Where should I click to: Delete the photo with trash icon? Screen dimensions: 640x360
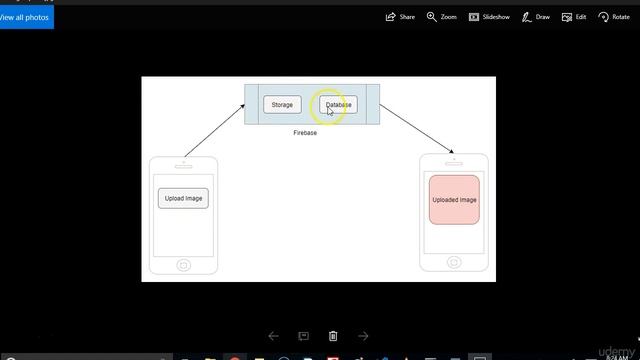coord(333,336)
